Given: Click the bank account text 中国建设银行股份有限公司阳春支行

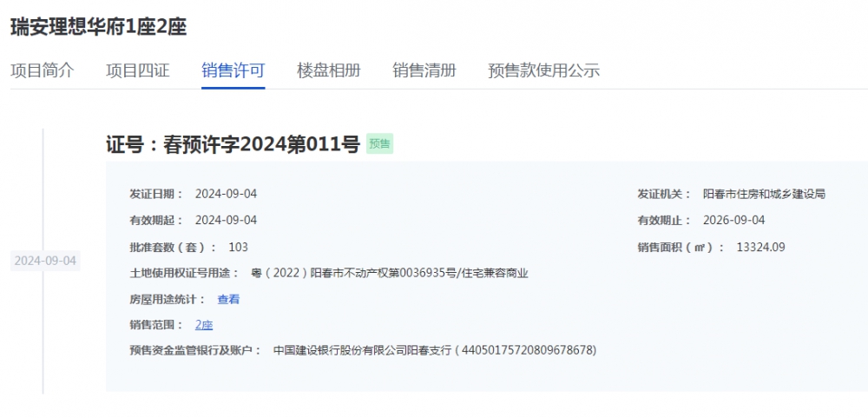Looking at the screenshot, I should click(x=363, y=350).
